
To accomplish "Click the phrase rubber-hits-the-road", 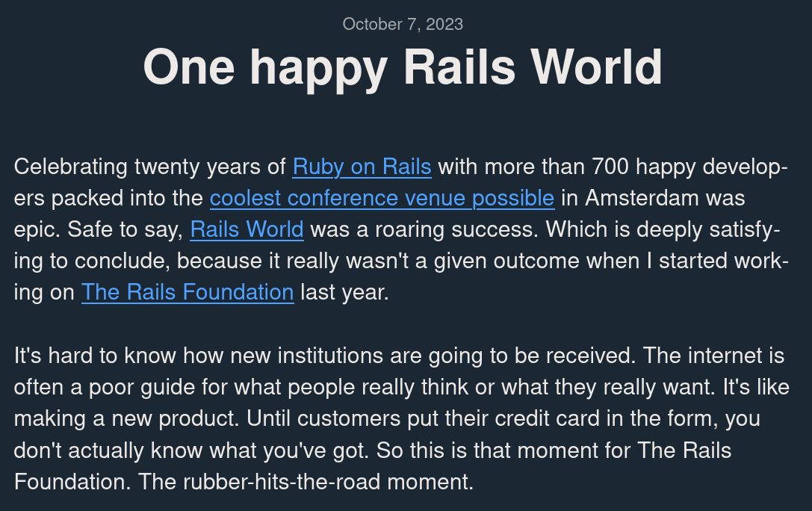I will pyautogui.click(x=291, y=482).
